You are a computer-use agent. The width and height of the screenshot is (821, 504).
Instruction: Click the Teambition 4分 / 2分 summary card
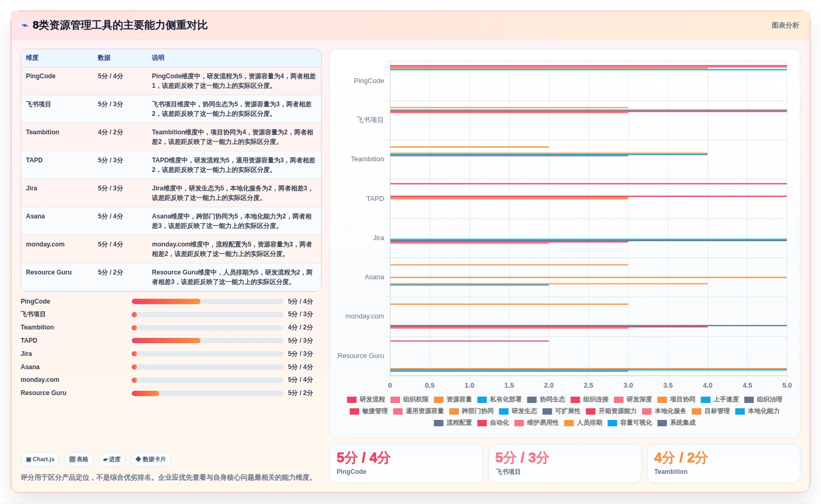(723, 463)
